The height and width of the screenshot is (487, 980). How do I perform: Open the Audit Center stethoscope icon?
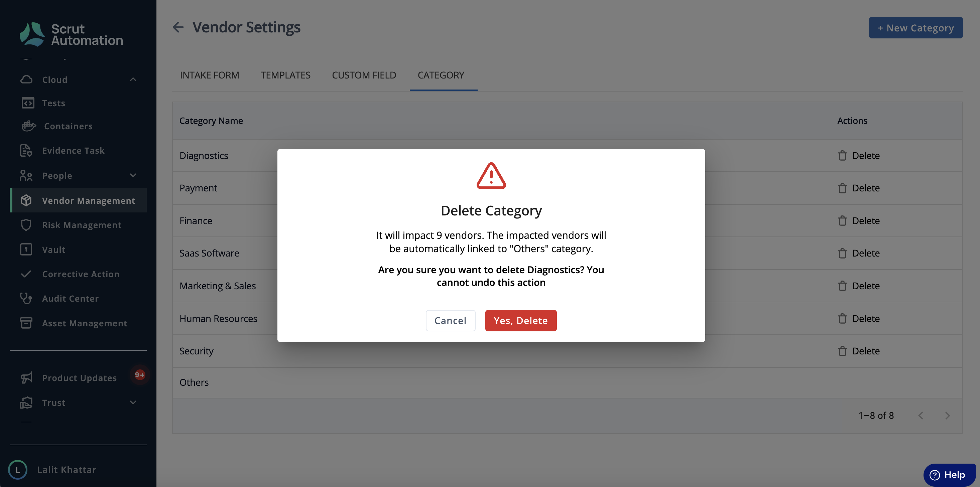[26, 298]
